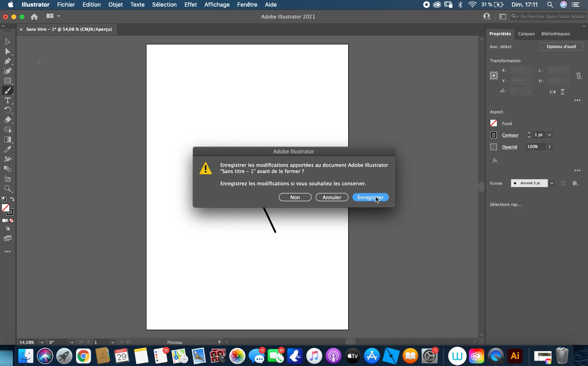Click Non to discard changes

pyautogui.click(x=295, y=197)
